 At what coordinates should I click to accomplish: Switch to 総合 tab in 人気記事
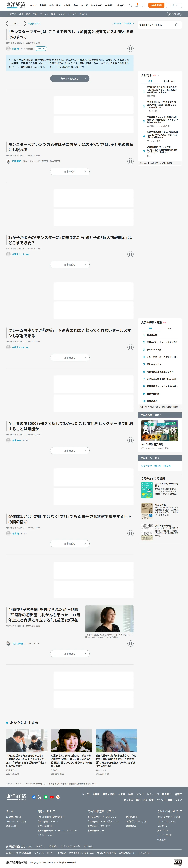150,81
